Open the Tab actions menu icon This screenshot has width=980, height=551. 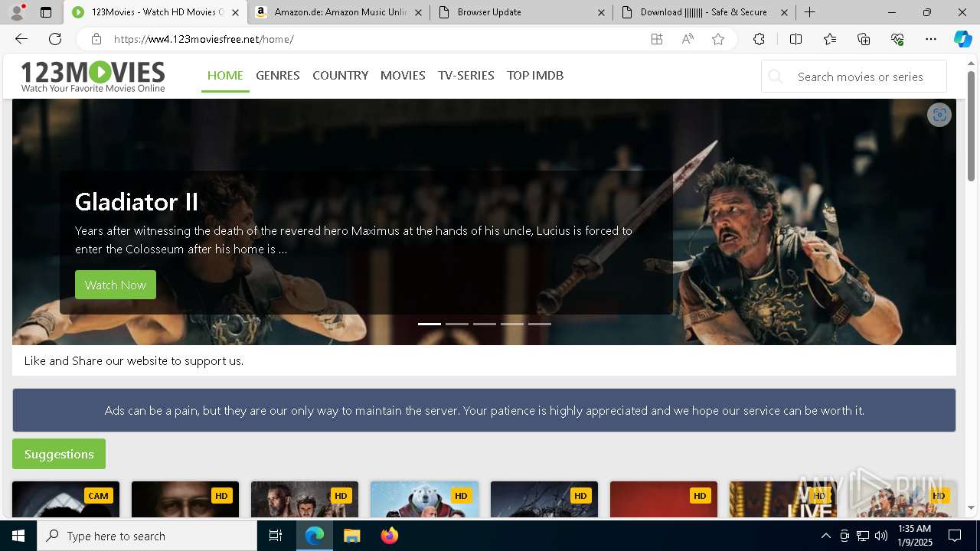(x=46, y=12)
